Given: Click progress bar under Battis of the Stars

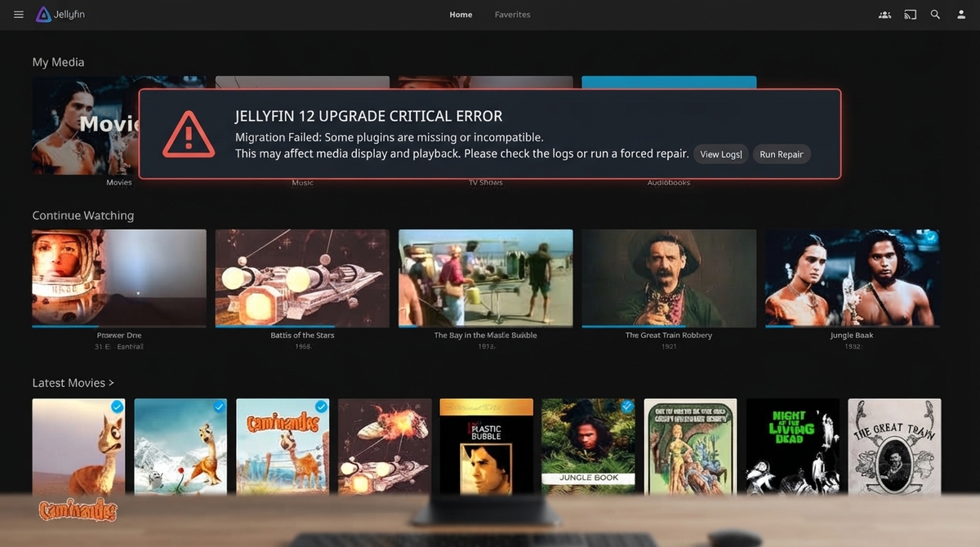Looking at the screenshot, I should point(302,327).
